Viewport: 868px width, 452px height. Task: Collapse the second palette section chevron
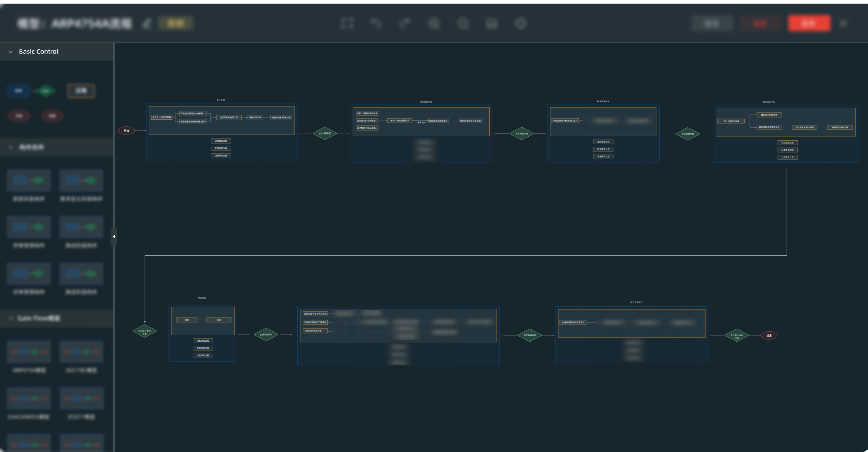tap(11, 147)
